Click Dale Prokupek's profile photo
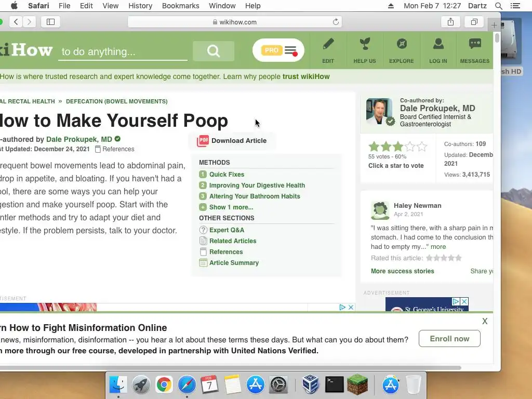 click(x=379, y=111)
